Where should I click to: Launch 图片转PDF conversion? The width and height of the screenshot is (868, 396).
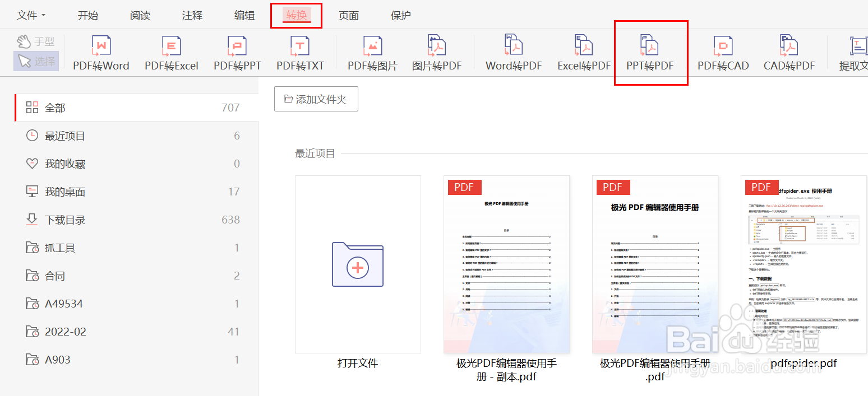437,54
